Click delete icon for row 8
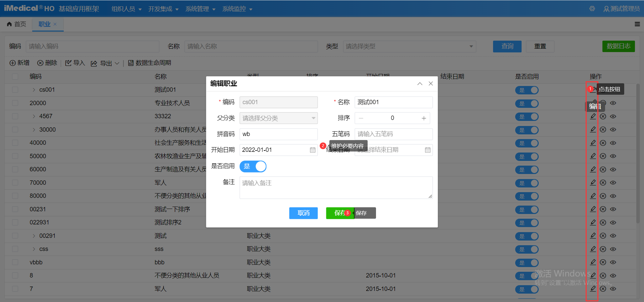This screenshot has height=302, width=644. click(603, 276)
